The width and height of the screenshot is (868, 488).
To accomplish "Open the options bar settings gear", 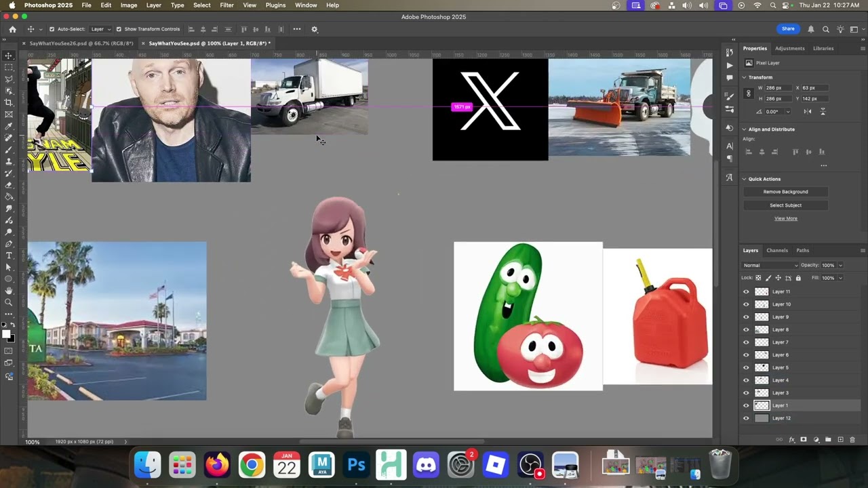I will [314, 29].
